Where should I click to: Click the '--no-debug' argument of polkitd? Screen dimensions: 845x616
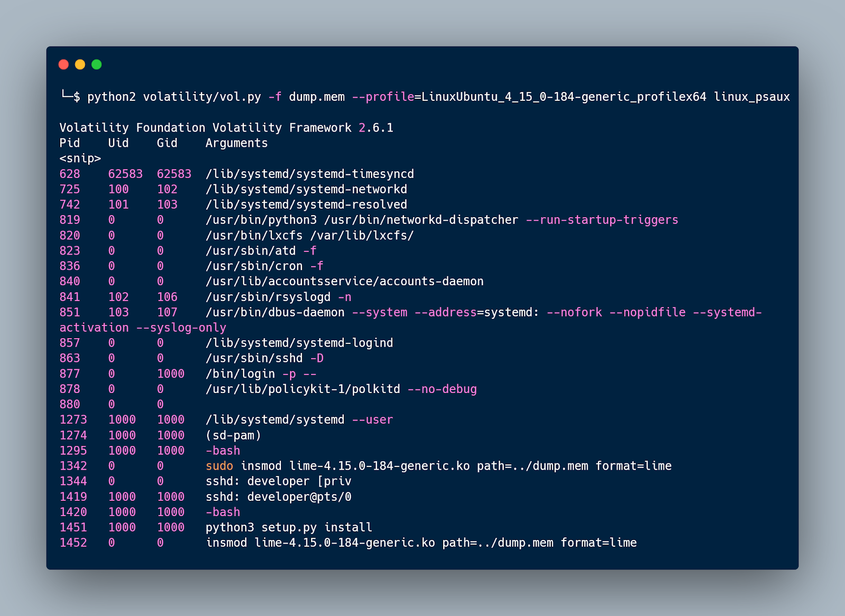442,389
